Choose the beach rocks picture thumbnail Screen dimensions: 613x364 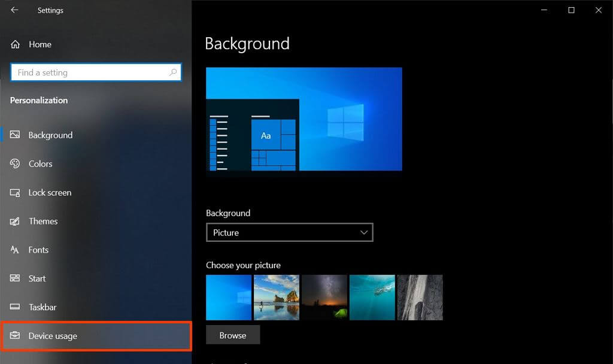click(x=277, y=298)
